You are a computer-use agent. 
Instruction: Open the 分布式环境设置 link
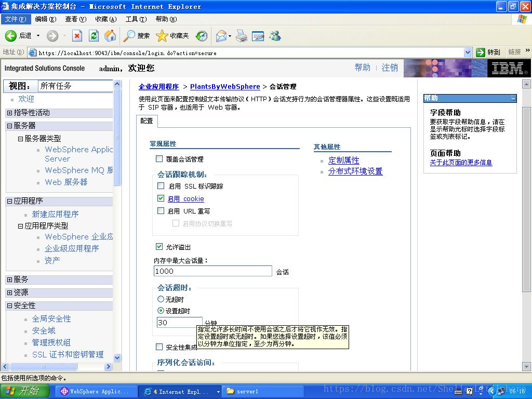tap(355, 171)
